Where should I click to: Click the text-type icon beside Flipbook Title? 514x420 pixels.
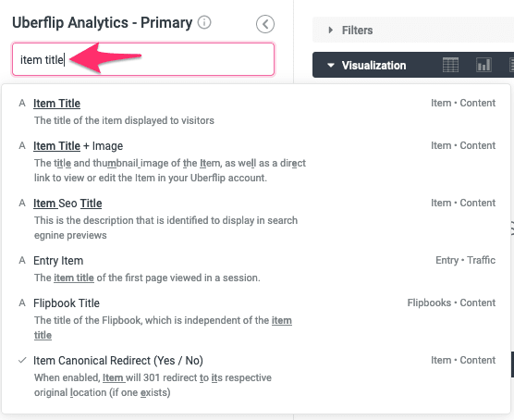coord(22,303)
